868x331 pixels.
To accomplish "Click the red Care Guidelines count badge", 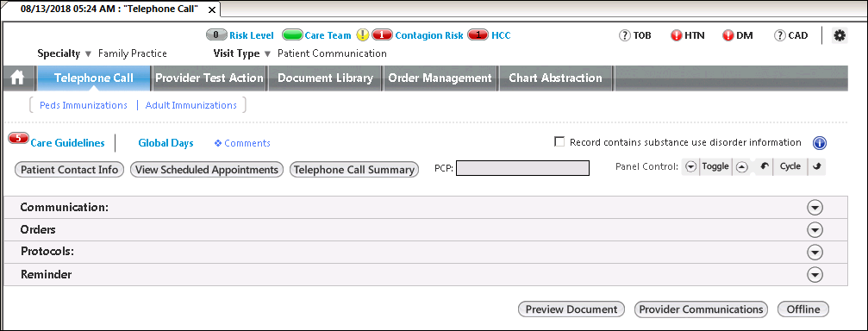I will 19,139.
